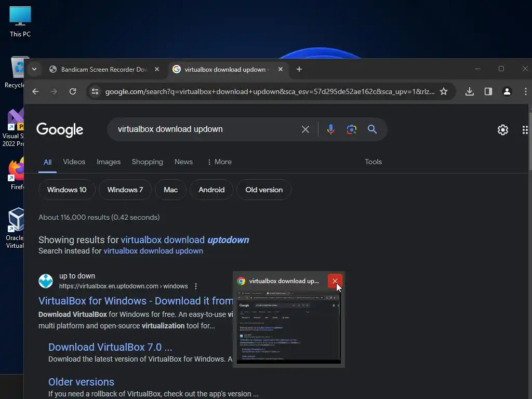Go back to the previous page
This screenshot has height=399, width=532.
point(35,91)
